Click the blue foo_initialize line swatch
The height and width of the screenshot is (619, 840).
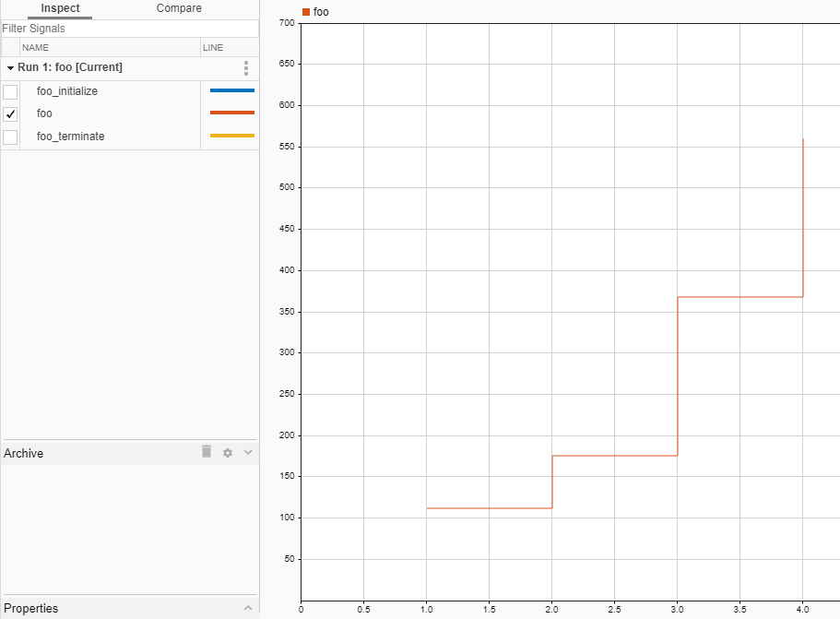pos(231,90)
